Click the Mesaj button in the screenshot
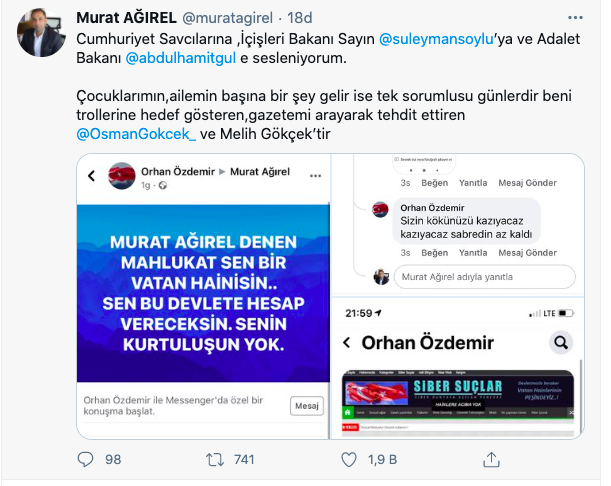Image resolution: width=611 pixels, height=486 pixels. coord(307,406)
